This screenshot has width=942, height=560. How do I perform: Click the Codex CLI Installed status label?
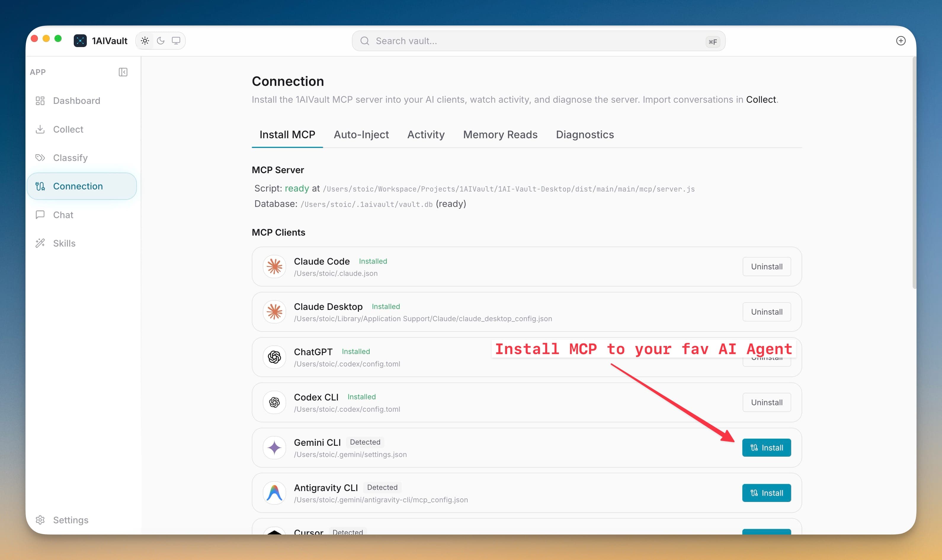coord(361,397)
